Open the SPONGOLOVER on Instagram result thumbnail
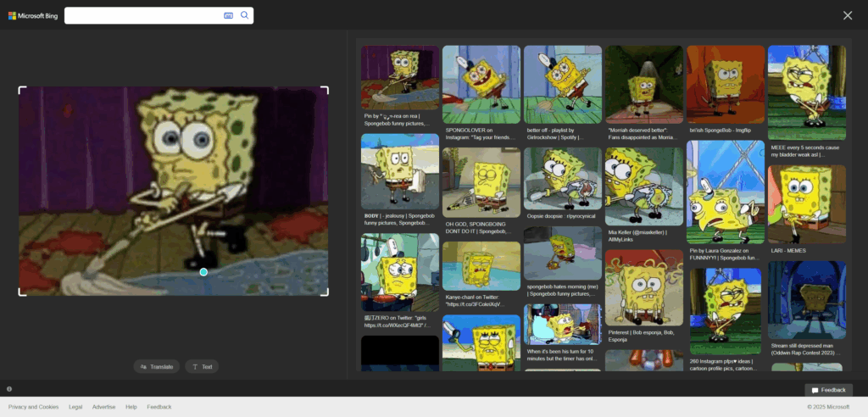Image resolution: width=868 pixels, height=417 pixels. [481, 84]
